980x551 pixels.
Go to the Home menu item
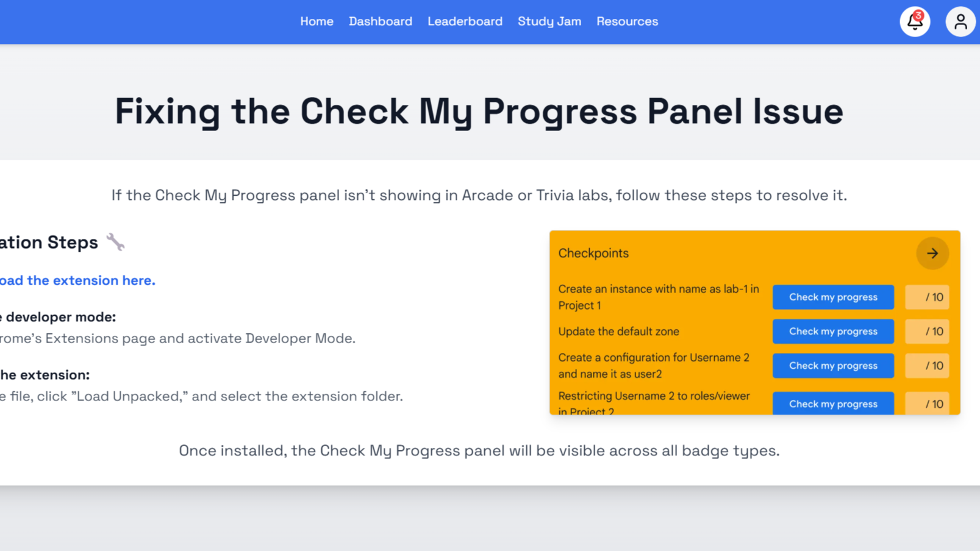317,21
